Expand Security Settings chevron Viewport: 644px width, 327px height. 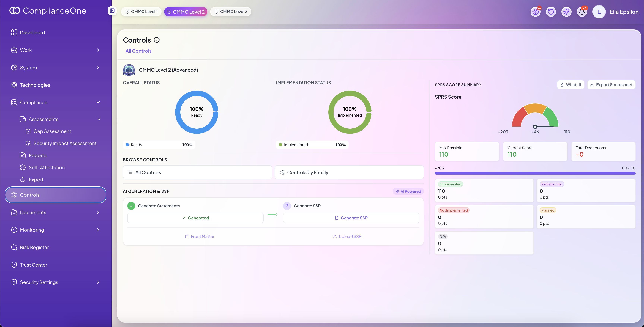click(x=98, y=282)
